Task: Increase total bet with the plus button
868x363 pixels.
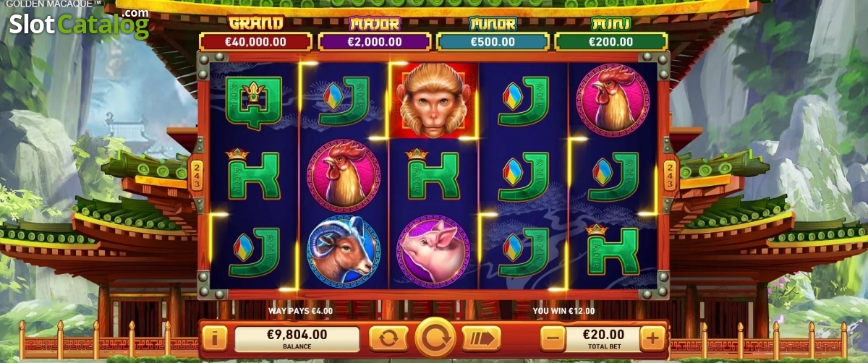Action: [x=652, y=338]
